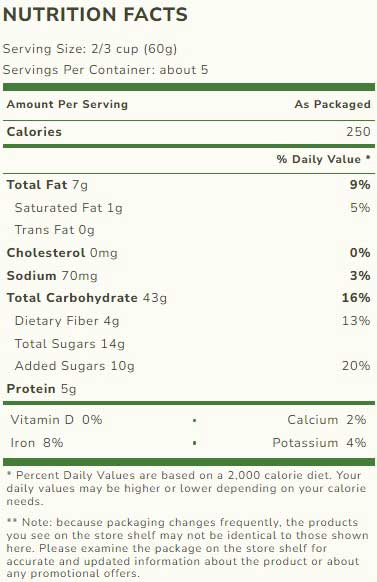
Task: Click the Vitamin D 0% entry
Action: 56,420
